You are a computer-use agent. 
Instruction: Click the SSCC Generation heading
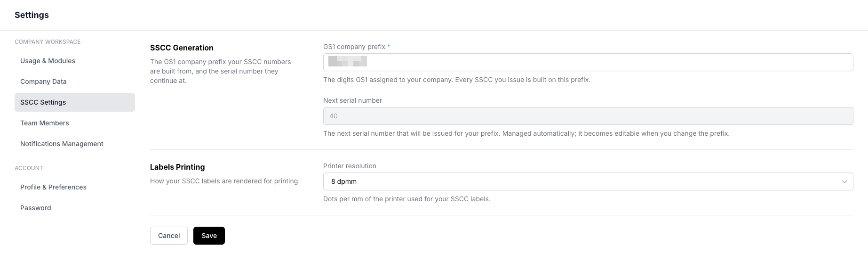[182, 48]
